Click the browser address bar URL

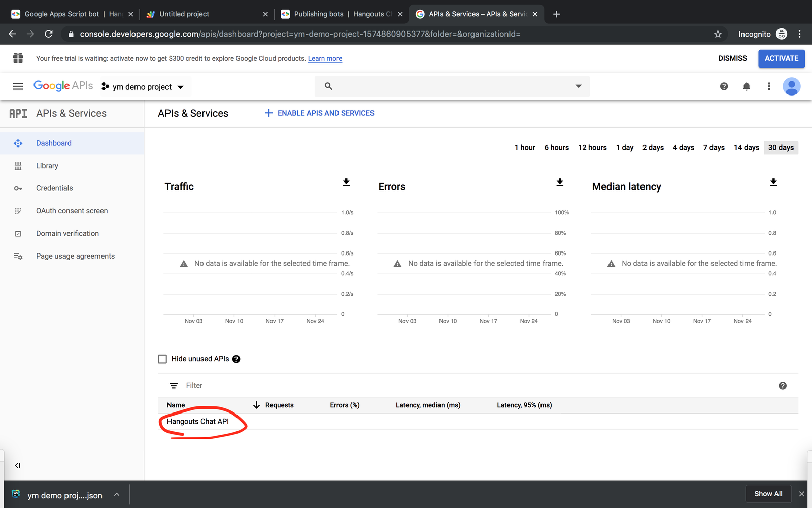tap(300, 34)
